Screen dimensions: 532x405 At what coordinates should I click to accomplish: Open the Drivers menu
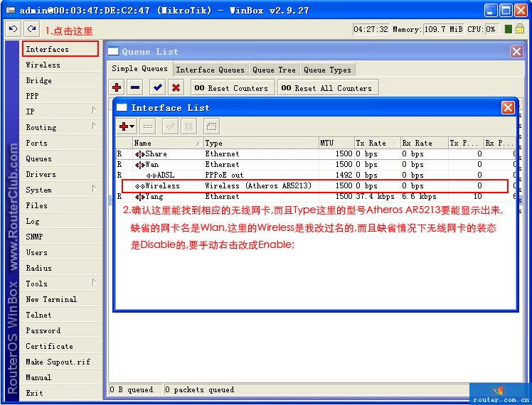(x=61, y=174)
